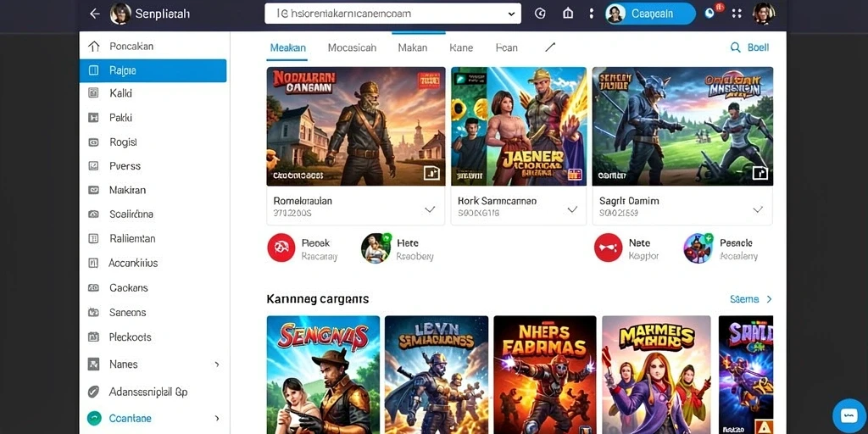Click the Pleckocts sidebar icon
The image size is (868, 434).
pos(93,337)
